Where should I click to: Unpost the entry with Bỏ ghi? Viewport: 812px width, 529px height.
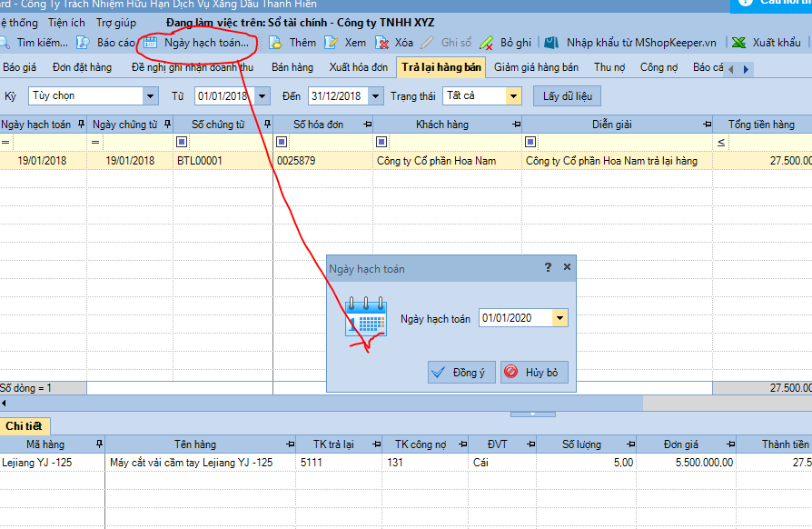point(505,43)
